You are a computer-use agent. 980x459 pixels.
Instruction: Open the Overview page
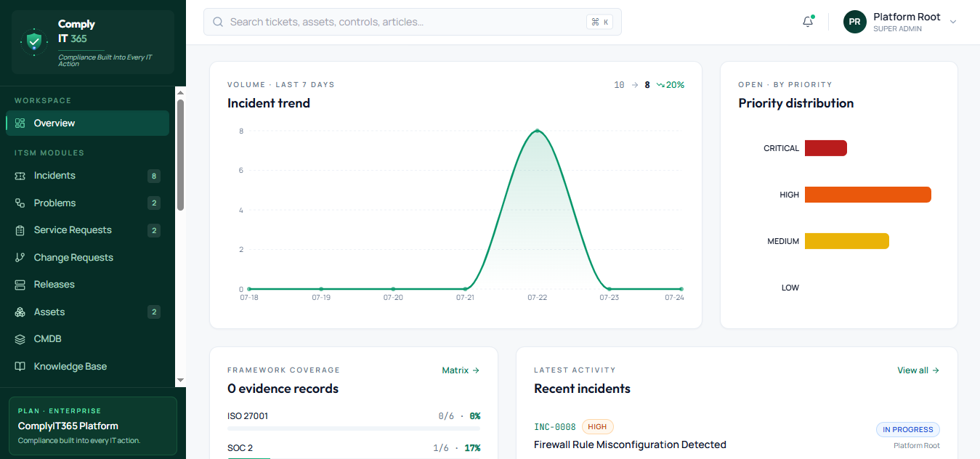[87, 123]
